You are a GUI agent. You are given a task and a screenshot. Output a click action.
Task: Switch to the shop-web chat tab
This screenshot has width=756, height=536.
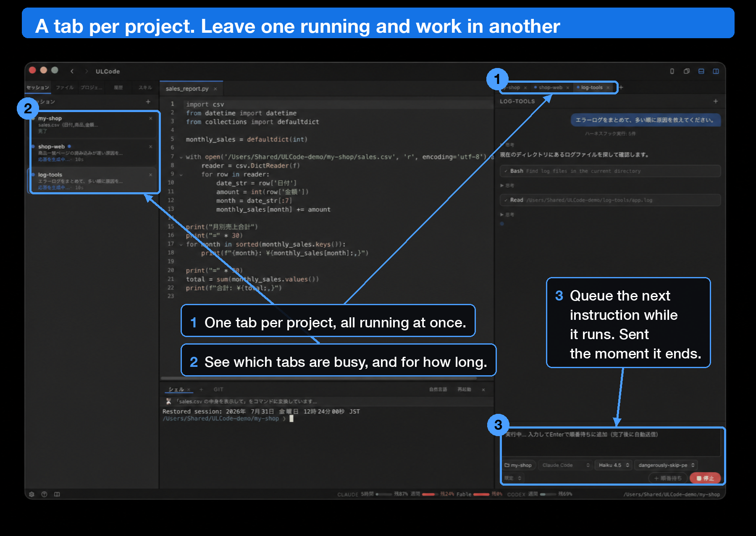click(x=550, y=88)
